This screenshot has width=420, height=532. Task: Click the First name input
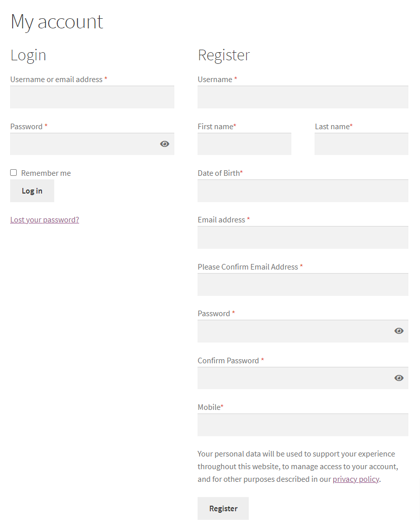click(x=245, y=144)
